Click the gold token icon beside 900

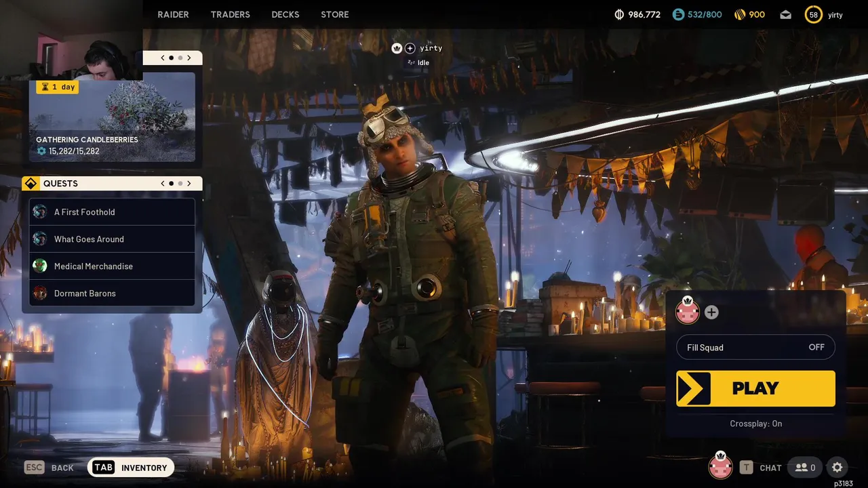[x=740, y=14]
